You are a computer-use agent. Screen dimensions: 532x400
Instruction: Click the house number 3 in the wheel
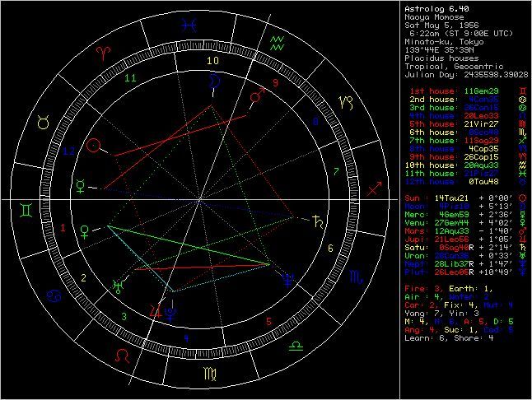(124, 317)
